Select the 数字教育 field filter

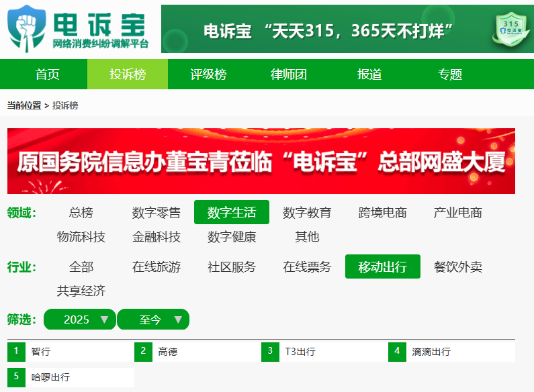[307, 213]
